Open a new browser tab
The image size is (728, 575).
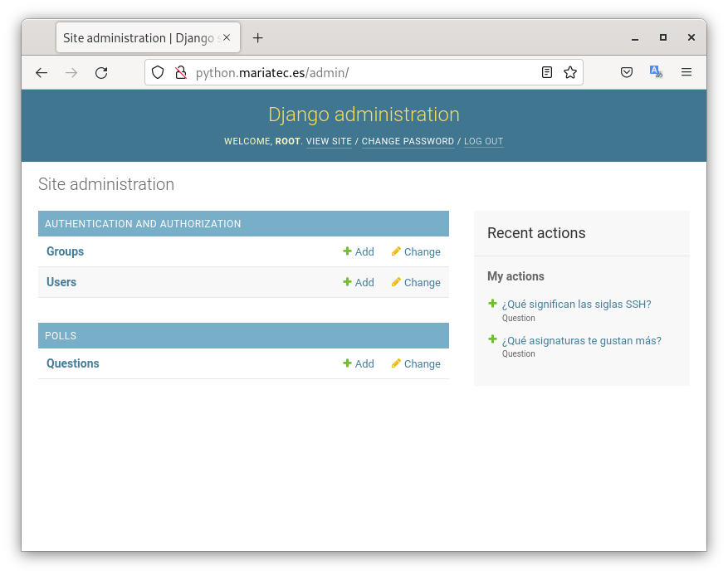click(258, 38)
